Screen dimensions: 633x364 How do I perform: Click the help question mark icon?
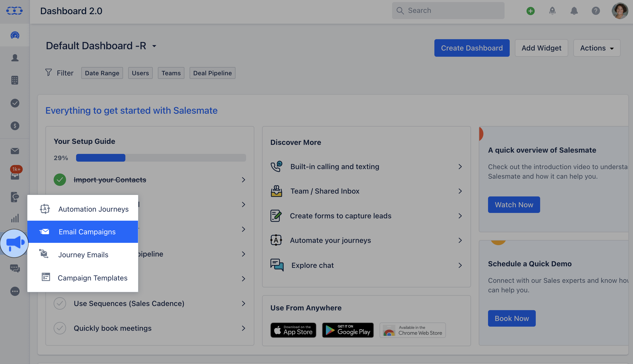(596, 11)
